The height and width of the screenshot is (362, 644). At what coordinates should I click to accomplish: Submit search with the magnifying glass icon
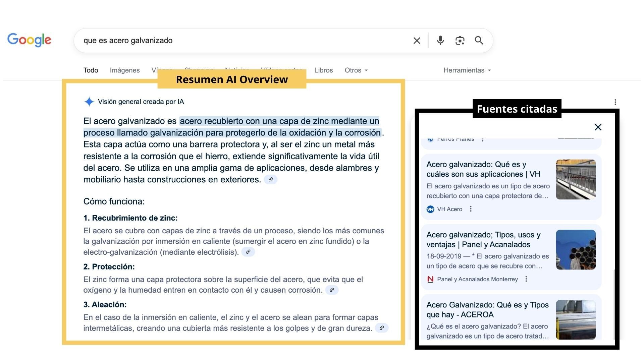[479, 41]
